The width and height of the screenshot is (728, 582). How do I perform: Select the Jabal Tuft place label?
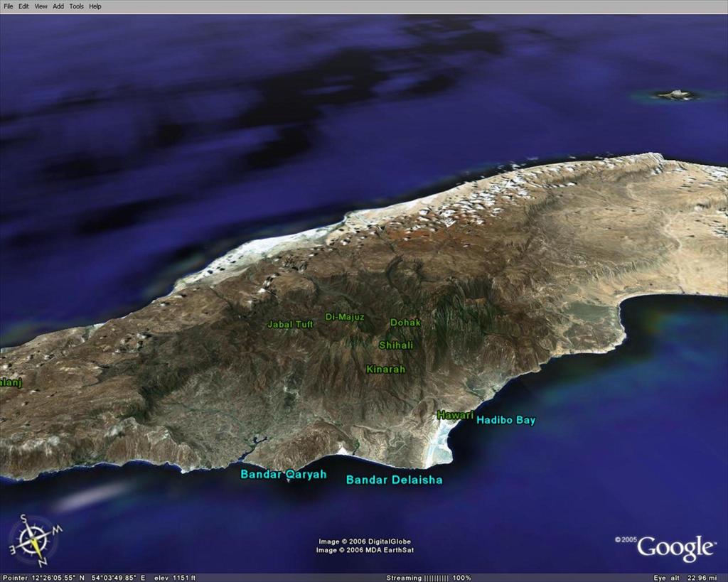[x=290, y=324]
